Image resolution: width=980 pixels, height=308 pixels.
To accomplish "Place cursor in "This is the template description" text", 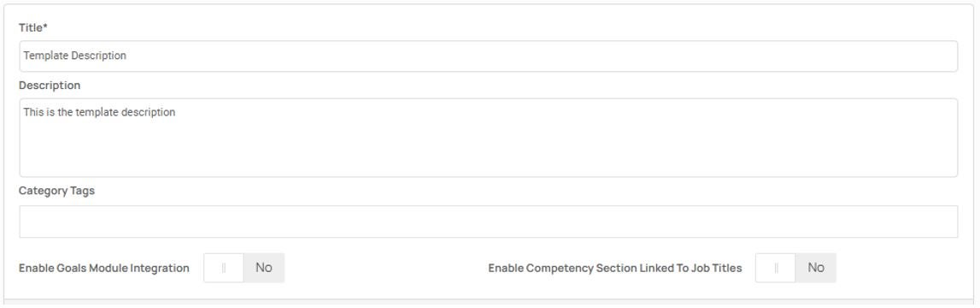I will pos(99,113).
